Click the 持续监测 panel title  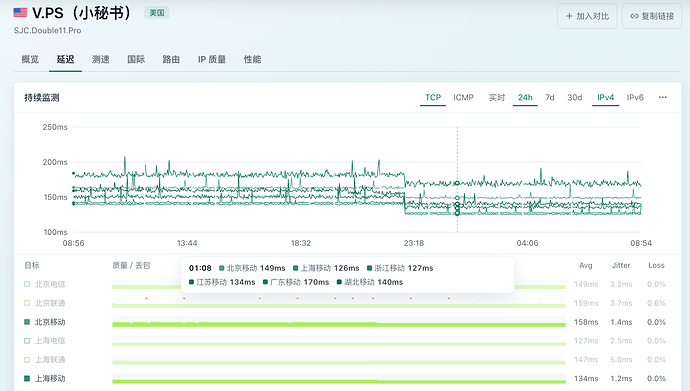point(42,98)
